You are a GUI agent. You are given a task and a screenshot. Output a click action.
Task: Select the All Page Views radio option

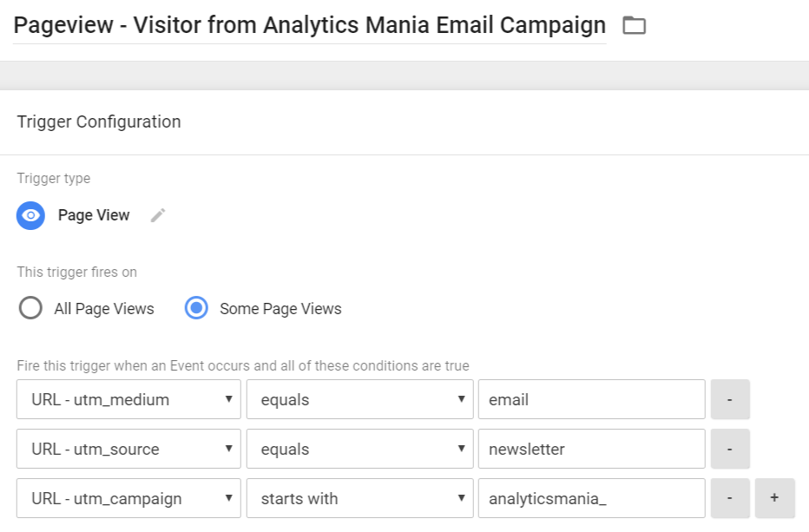coord(30,308)
